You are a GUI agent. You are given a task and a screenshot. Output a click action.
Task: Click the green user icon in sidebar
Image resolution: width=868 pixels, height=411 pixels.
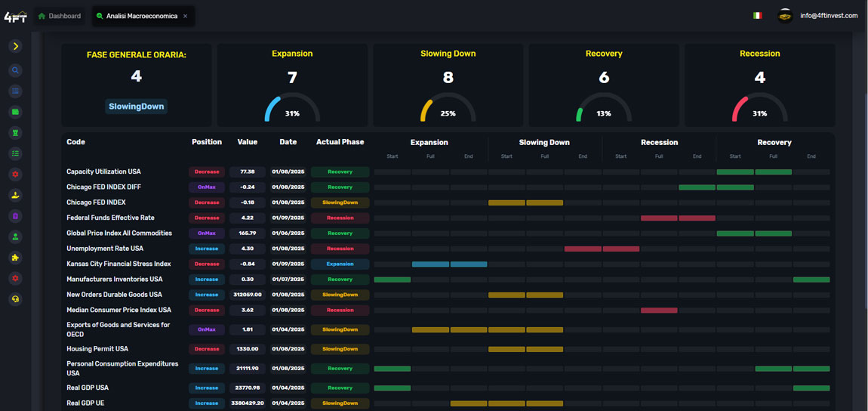click(15, 236)
